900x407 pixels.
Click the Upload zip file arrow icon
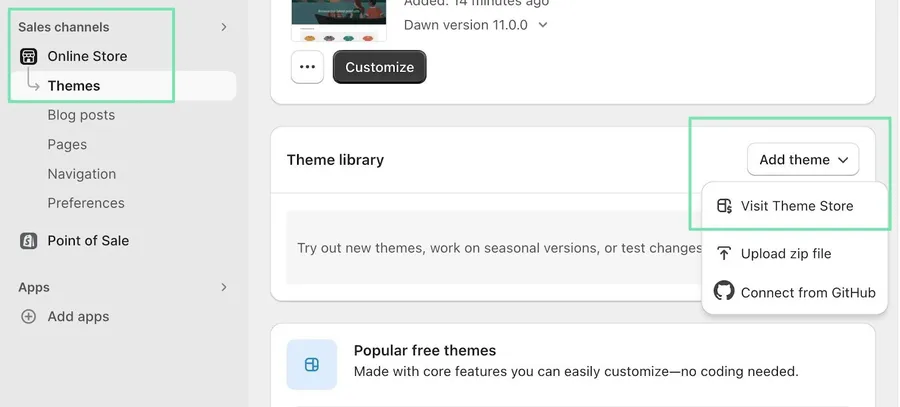[x=724, y=254]
